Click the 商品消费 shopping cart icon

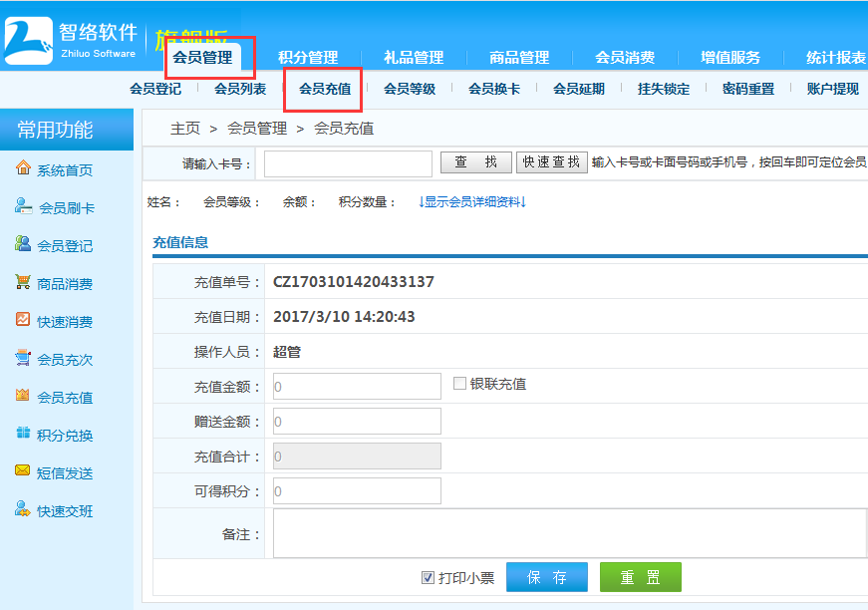click(x=23, y=283)
